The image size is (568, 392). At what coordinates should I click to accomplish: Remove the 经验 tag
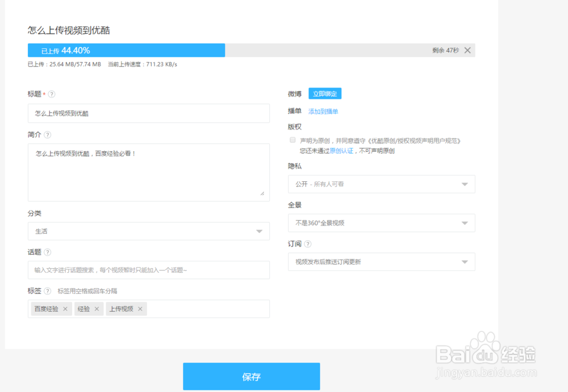(97, 309)
